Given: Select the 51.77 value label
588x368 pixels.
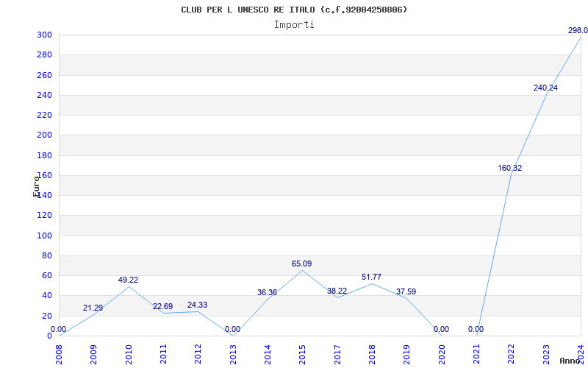Looking at the screenshot, I should tap(371, 277).
